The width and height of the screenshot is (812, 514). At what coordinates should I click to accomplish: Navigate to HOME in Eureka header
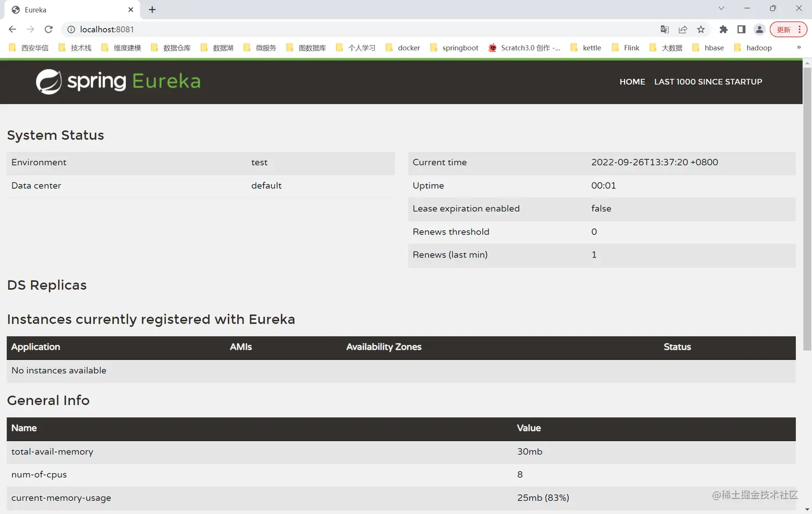point(633,82)
